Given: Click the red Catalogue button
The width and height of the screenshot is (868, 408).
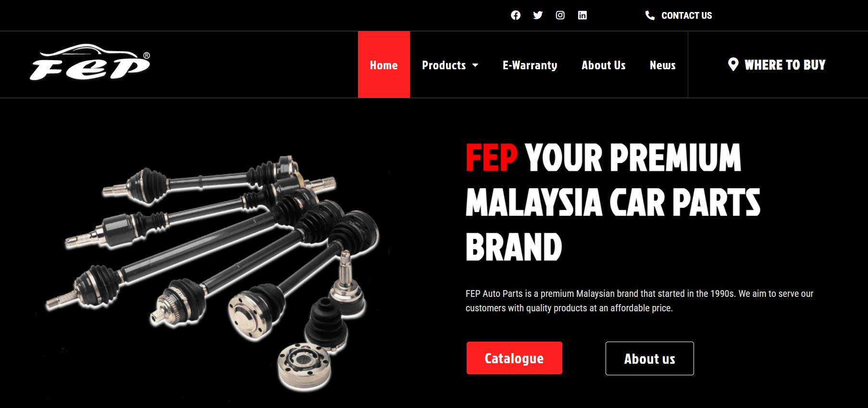Looking at the screenshot, I should coord(514,358).
